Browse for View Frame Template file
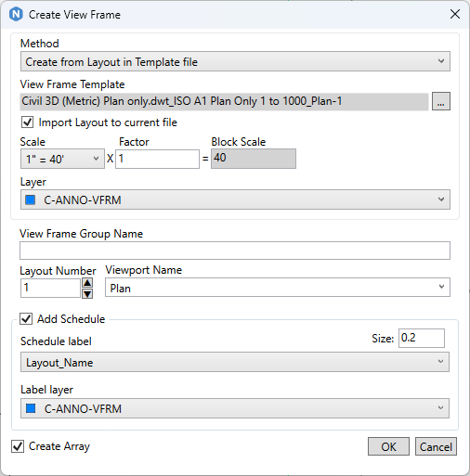Viewport: 470px width, 476px height. coord(441,101)
